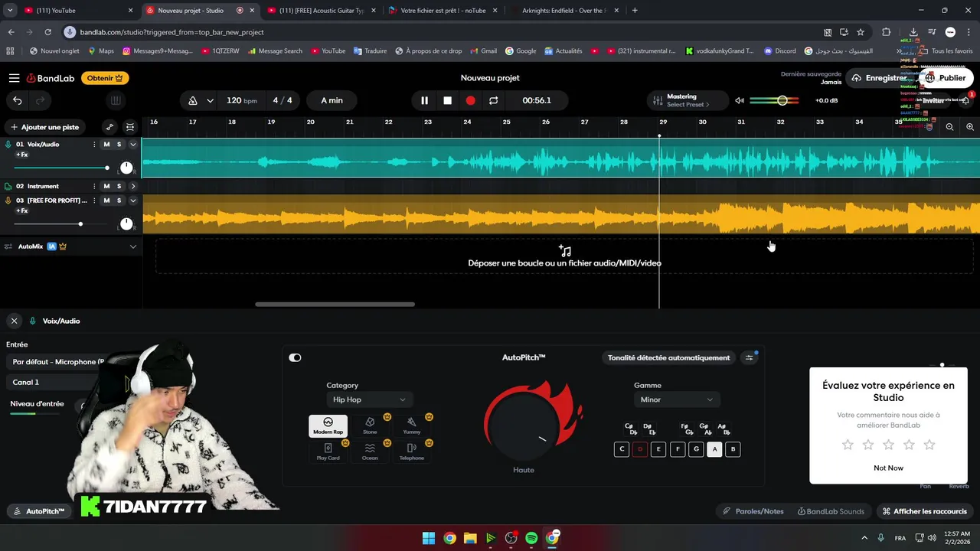Screen dimensions: 980x551
Task: Mute track 01 Voix/Audio
Action: click(x=106, y=145)
